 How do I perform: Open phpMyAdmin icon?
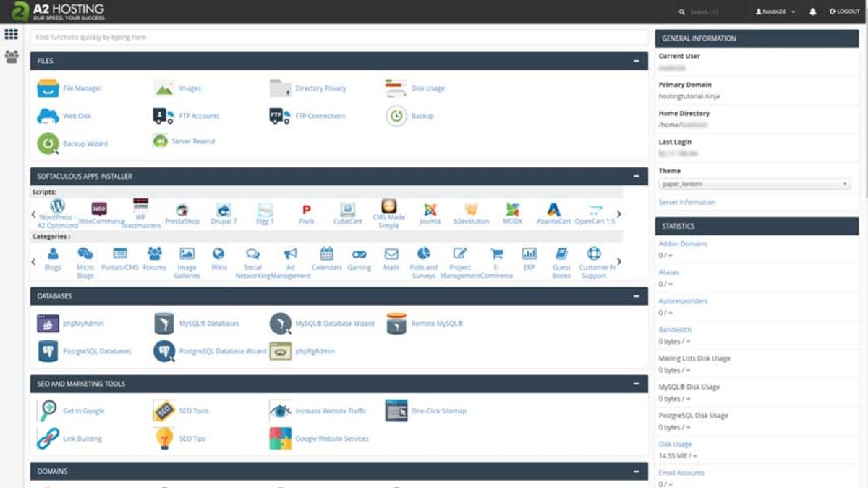(x=48, y=324)
